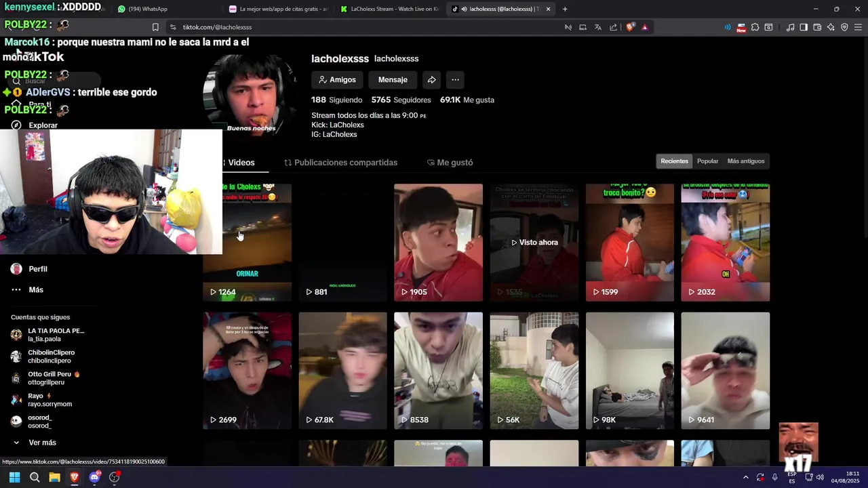Click the address bar URL field
Screen dimensions: 868x488
click(x=366, y=27)
